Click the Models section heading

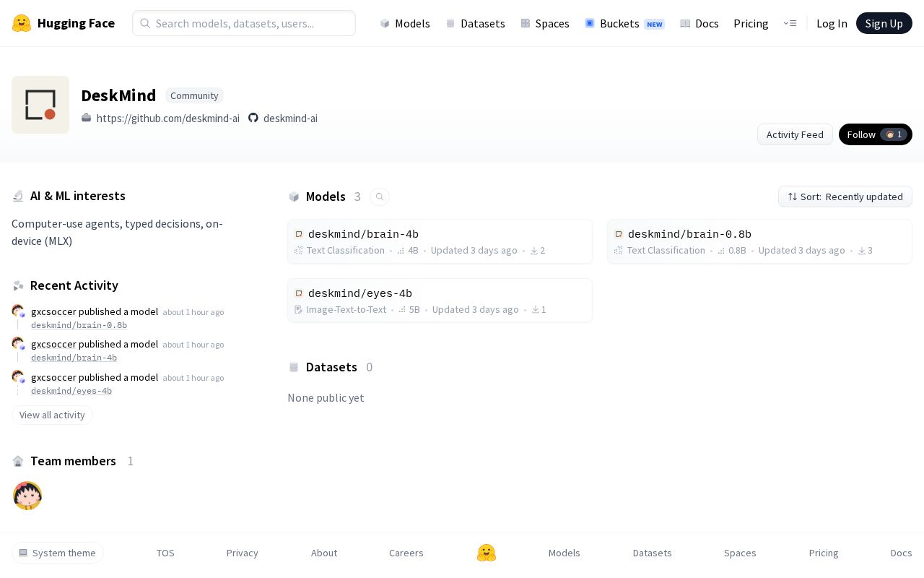[326, 197]
